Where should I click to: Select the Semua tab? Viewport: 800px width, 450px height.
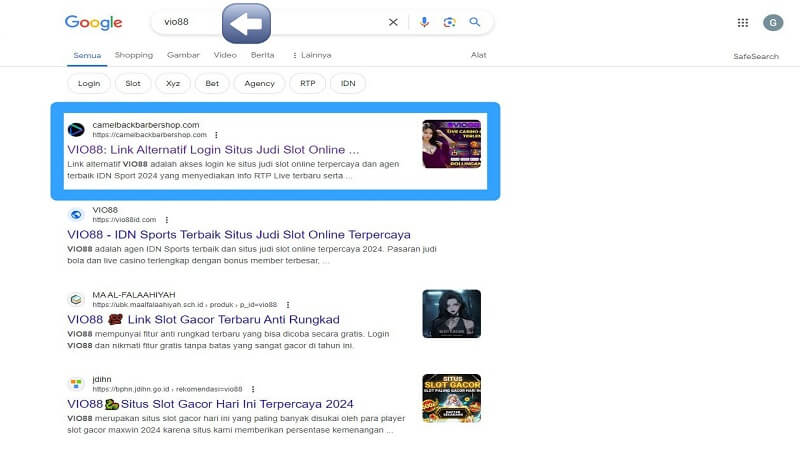pos(87,55)
